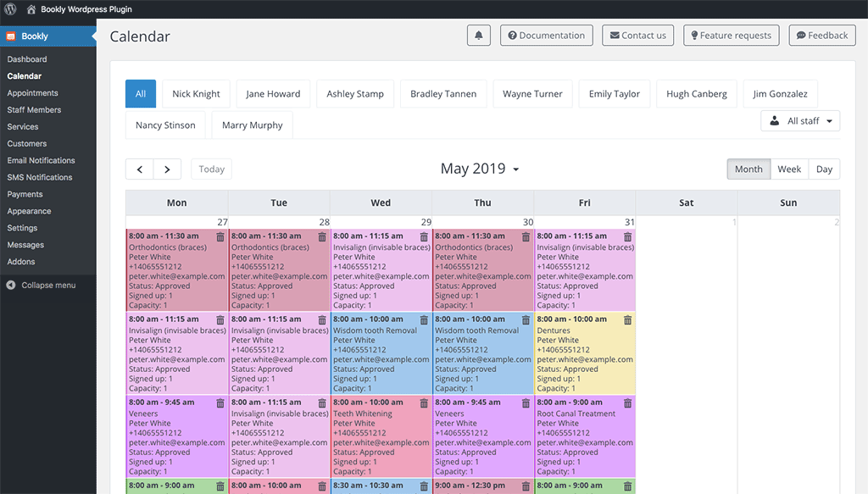
Task: Select Jim Gonzalez staff tab
Action: click(780, 93)
